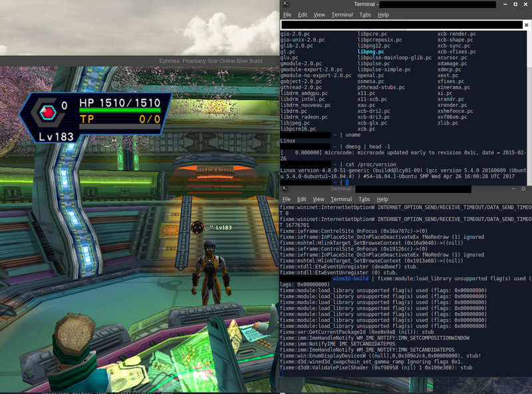Click libdrm_nouveau.pc in terminal listing
532x394 pixels.
pyautogui.click(x=305, y=105)
